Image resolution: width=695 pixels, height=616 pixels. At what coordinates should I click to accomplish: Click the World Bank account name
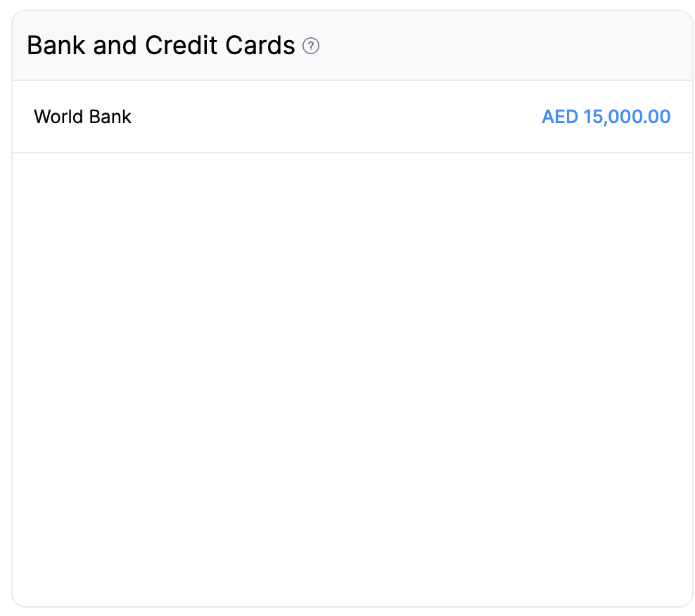(x=82, y=117)
